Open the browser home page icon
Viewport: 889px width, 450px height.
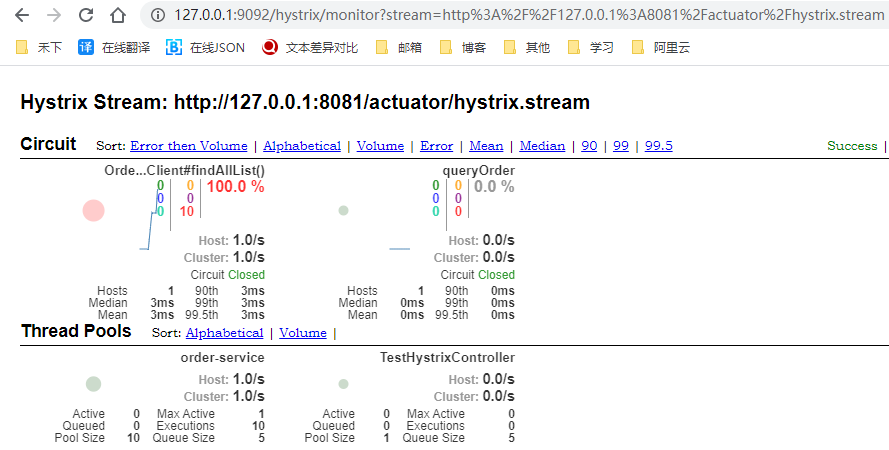tap(118, 15)
